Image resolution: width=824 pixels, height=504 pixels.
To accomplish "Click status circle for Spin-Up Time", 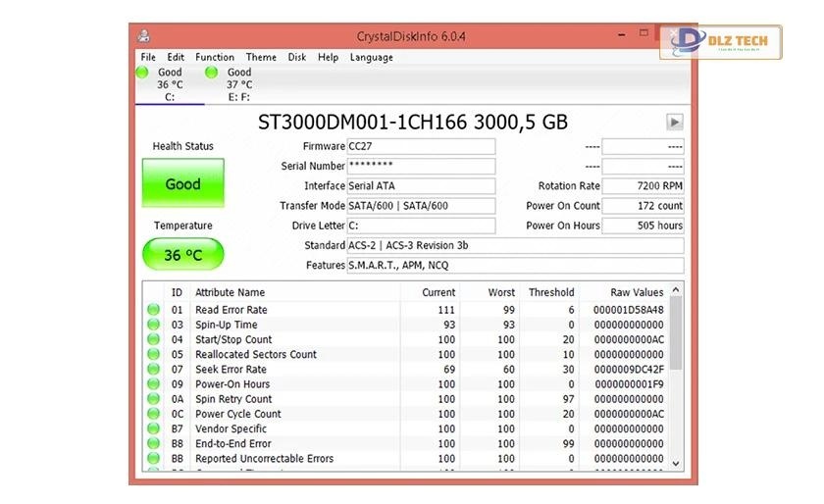I will [153, 325].
